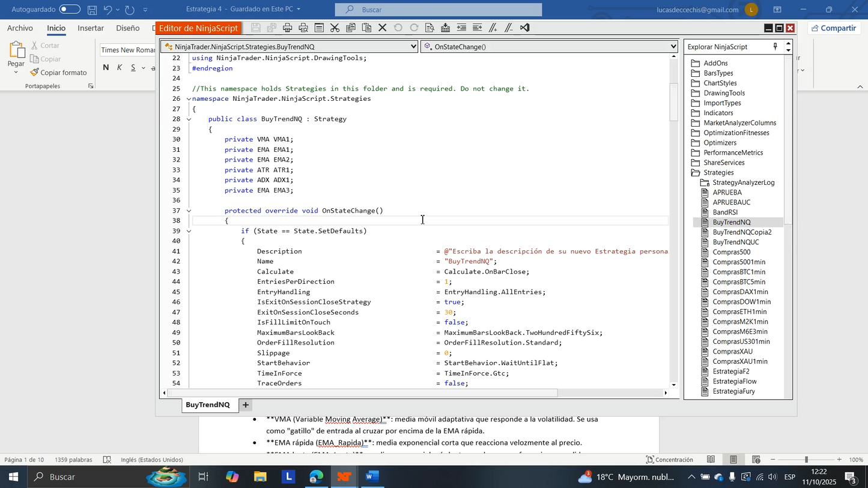Click the Task View icon on the taskbar

pyautogui.click(x=204, y=477)
